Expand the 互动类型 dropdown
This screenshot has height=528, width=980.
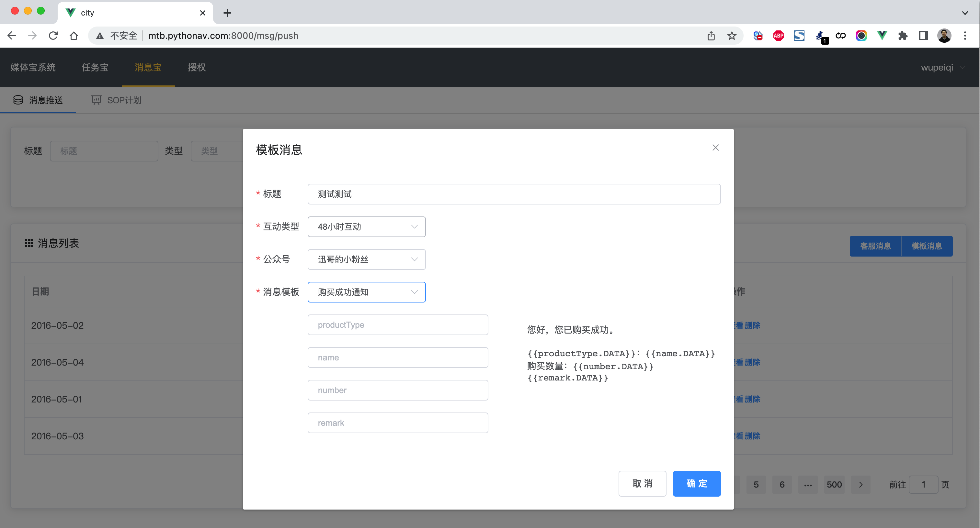point(366,226)
